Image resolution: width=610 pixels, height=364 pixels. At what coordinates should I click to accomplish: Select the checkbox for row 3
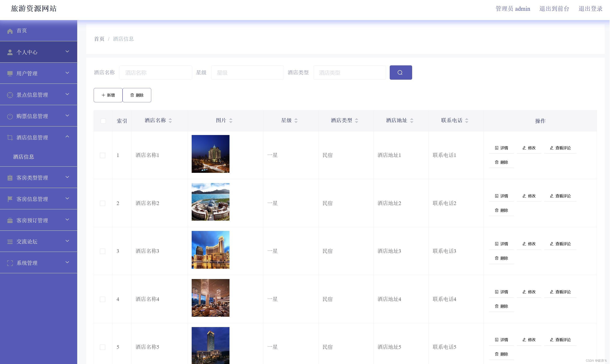click(103, 251)
